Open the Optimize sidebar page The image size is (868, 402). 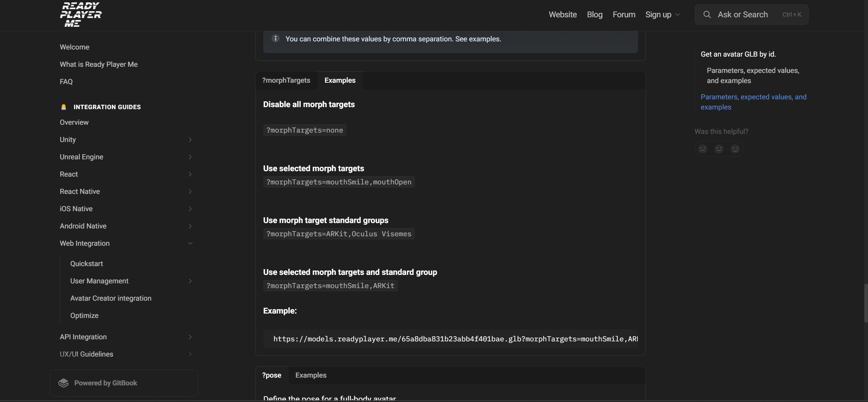[84, 316]
